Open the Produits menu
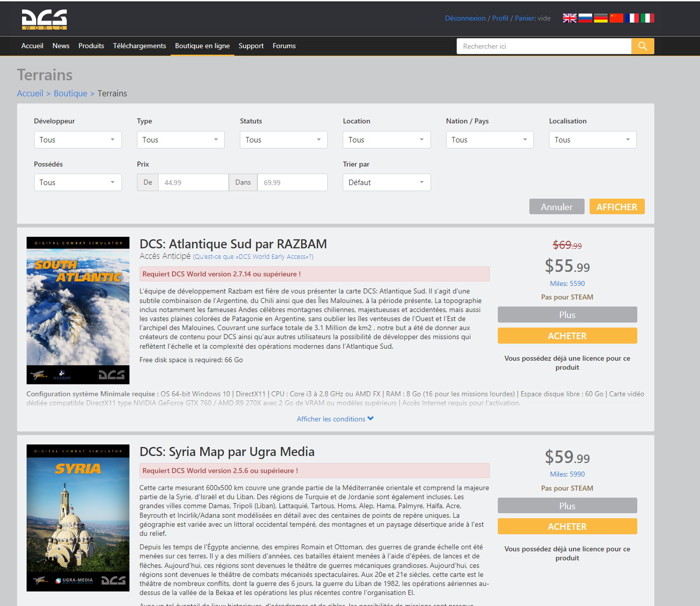This screenshot has height=606, width=700. coord(91,46)
